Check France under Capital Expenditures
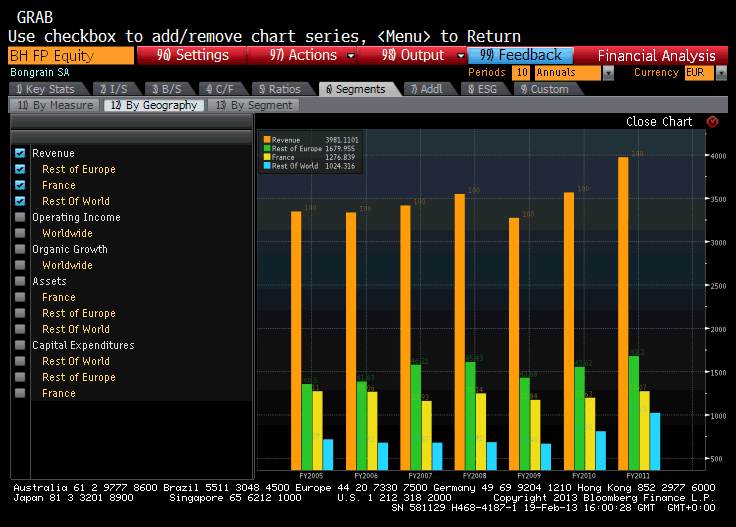 pos(20,393)
